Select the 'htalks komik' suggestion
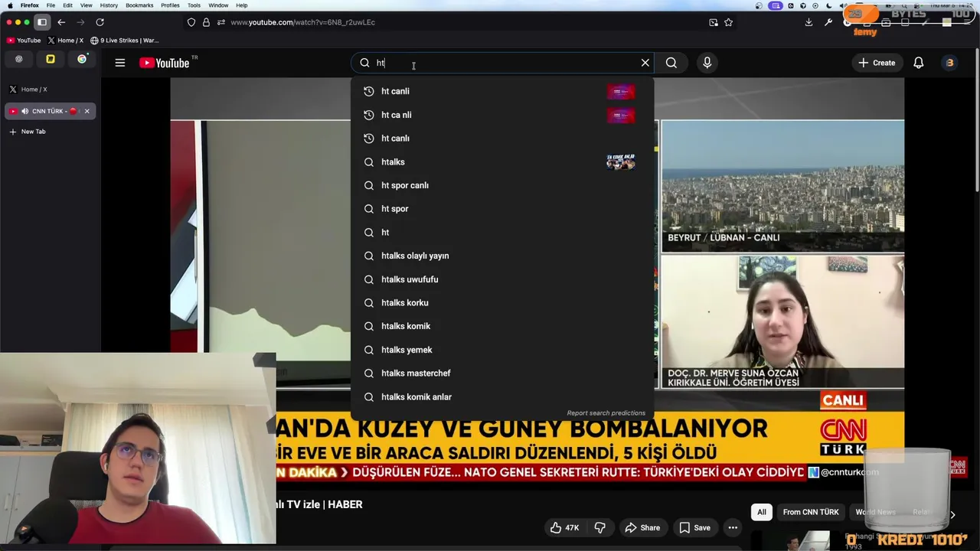 502,326
